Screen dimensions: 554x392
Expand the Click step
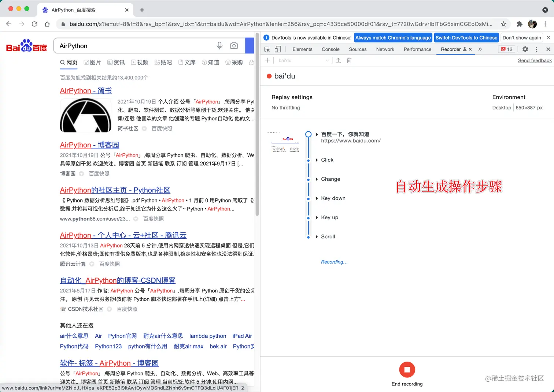click(x=317, y=160)
